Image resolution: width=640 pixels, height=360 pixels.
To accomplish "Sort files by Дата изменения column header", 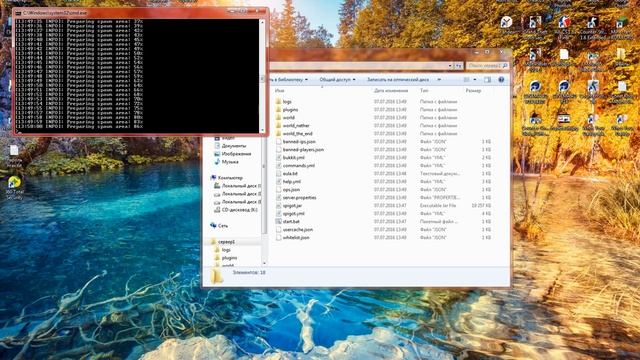I will coord(391,91).
